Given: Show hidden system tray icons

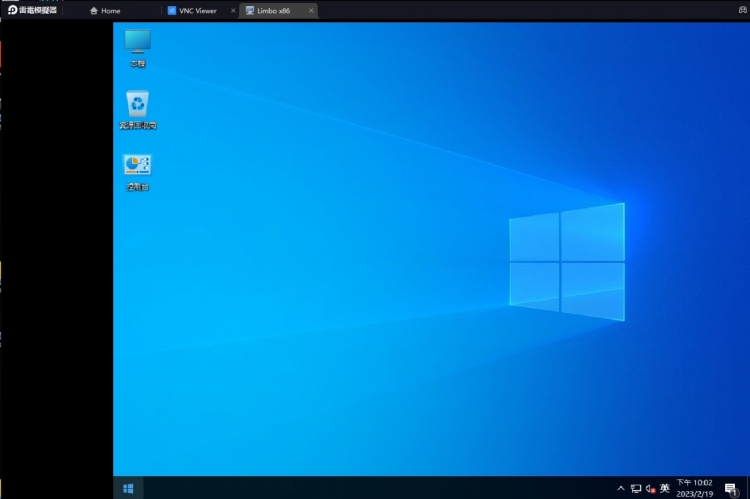Looking at the screenshot, I should 621,488.
